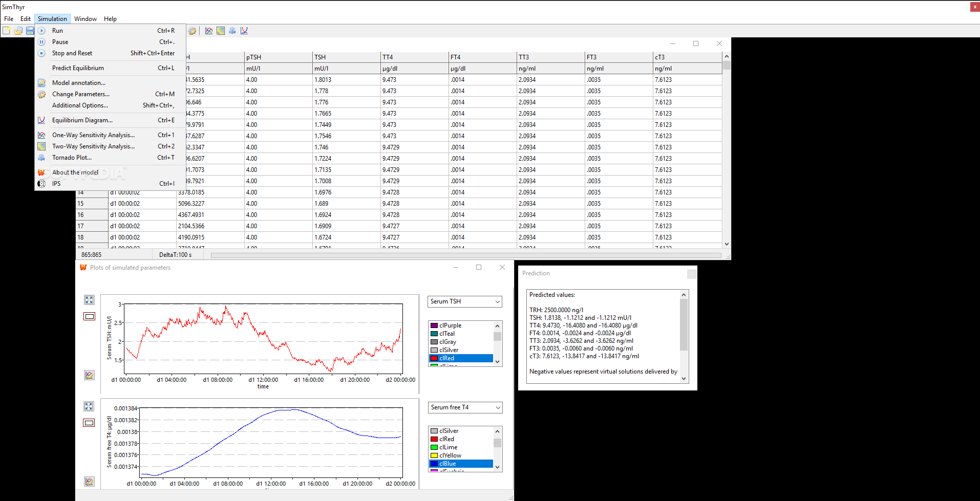Open the File menu

[9, 19]
